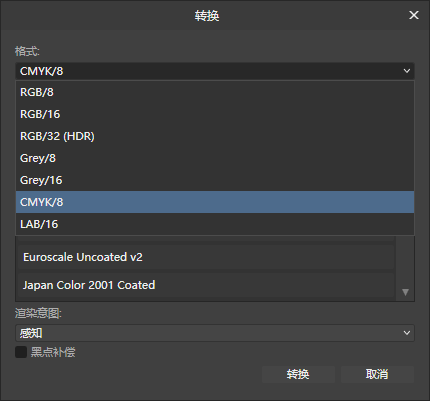Select RGB/8 from the format list
This screenshot has width=430, height=401.
tap(215, 92)
